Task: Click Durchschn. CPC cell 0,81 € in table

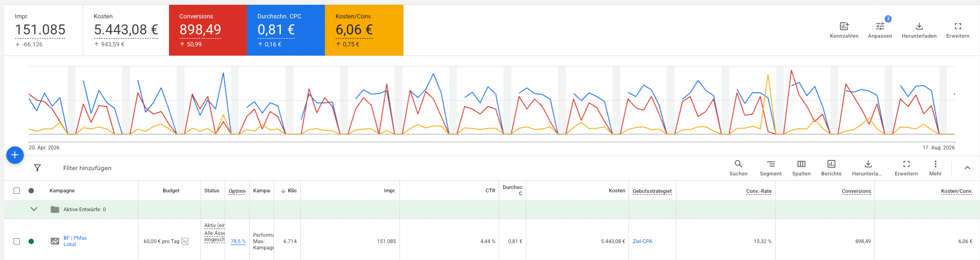Action: (515, 241)
